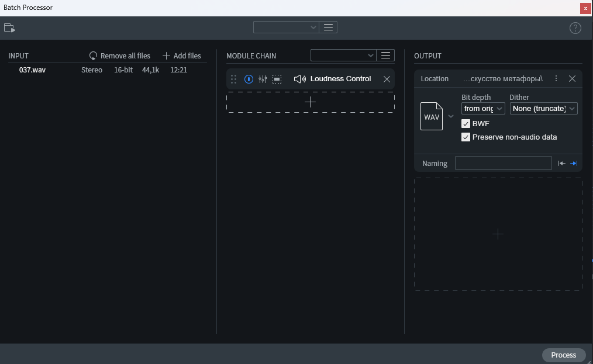Screen dimensions: 593x364
Task: Open the Module Chain hamburger menu
Action: pos(385,55)
